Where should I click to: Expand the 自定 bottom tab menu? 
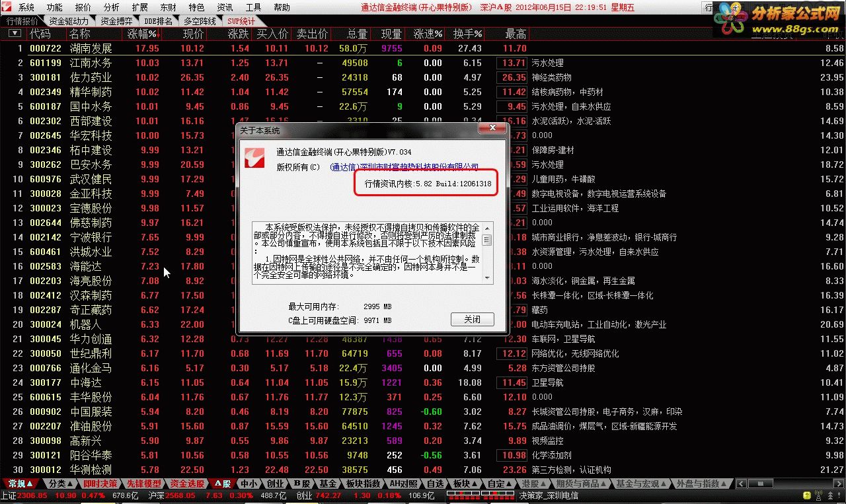tap(500, 484)
